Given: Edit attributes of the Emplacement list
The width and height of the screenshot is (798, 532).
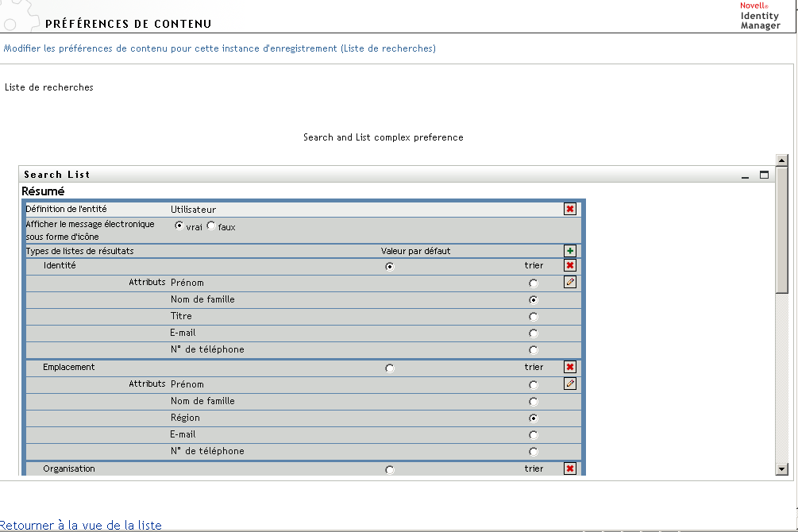Looking at the screenshot, I should (x=570, y=384).
